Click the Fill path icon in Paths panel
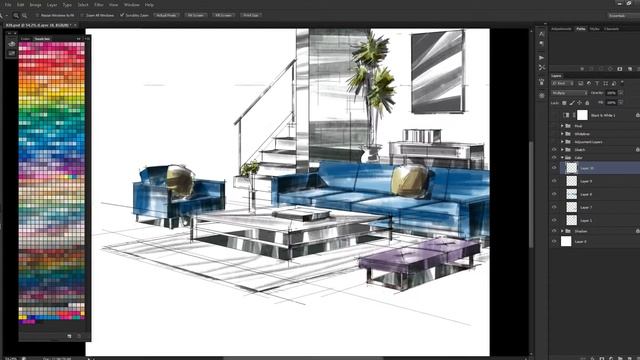 582,69
